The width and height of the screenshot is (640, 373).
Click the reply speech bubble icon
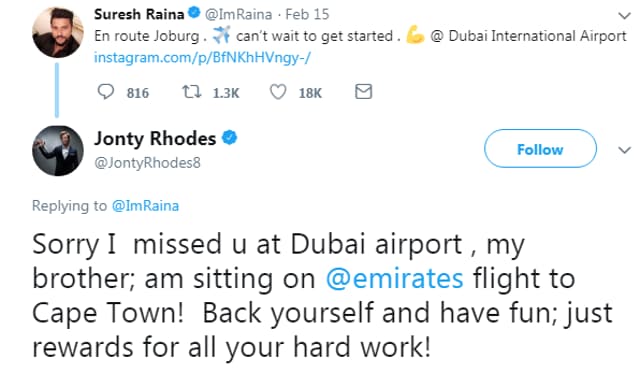(x=106, y=92)
